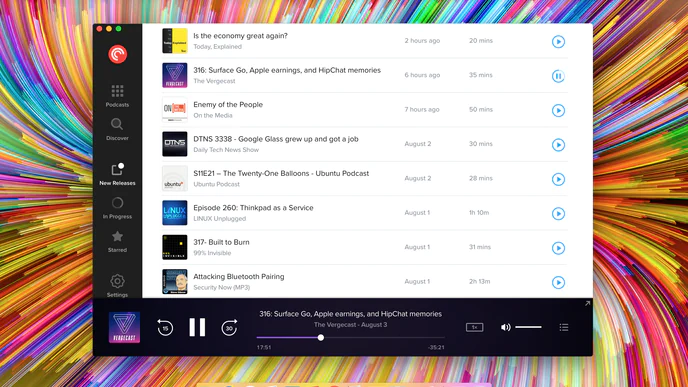Skip back 15 seconds
Viewport: 688px width, 387px height.
coord(165,327)
